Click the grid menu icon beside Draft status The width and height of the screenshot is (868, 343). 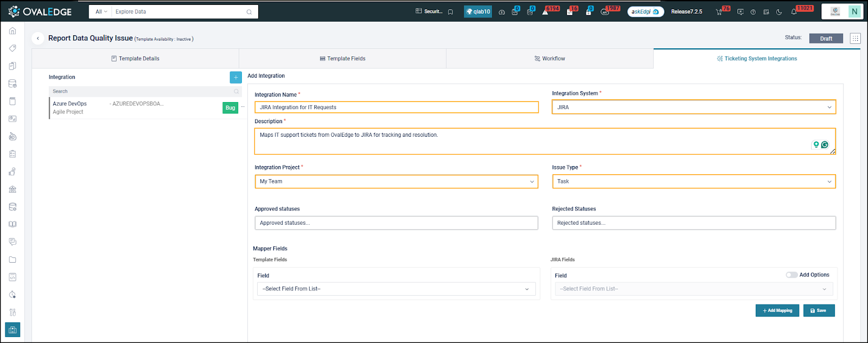[855, 39]
